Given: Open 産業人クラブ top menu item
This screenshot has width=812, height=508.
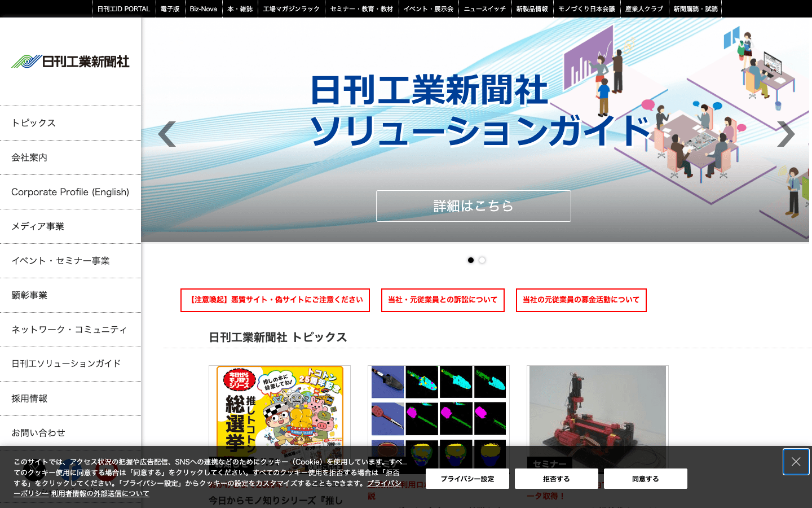Looking at the screenshot, I should [x=645, y=9].
